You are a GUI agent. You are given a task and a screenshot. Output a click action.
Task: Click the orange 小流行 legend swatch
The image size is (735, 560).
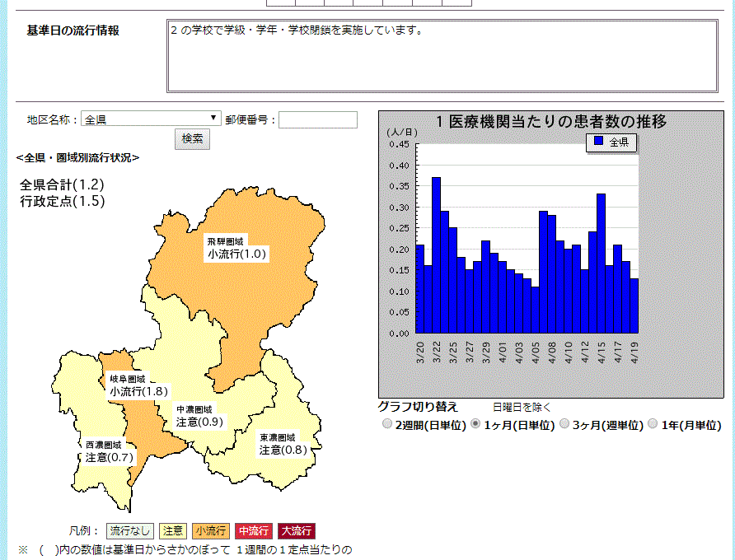(212, 531)
